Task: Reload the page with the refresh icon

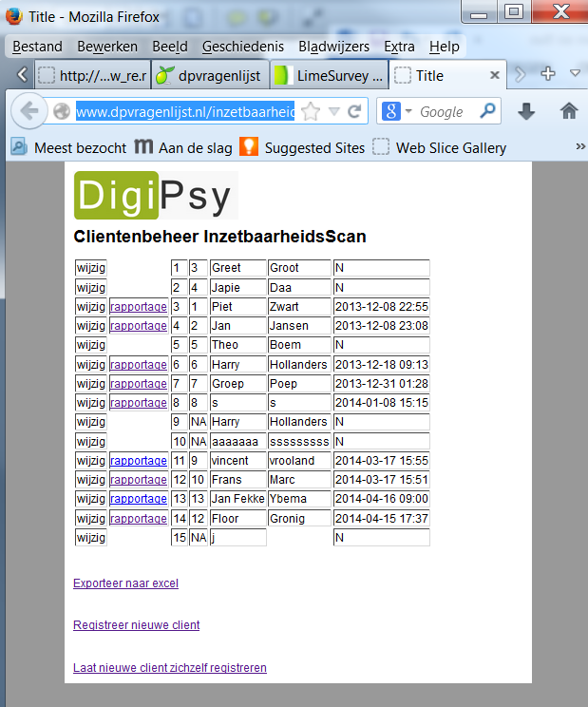Action: point(354,111)
